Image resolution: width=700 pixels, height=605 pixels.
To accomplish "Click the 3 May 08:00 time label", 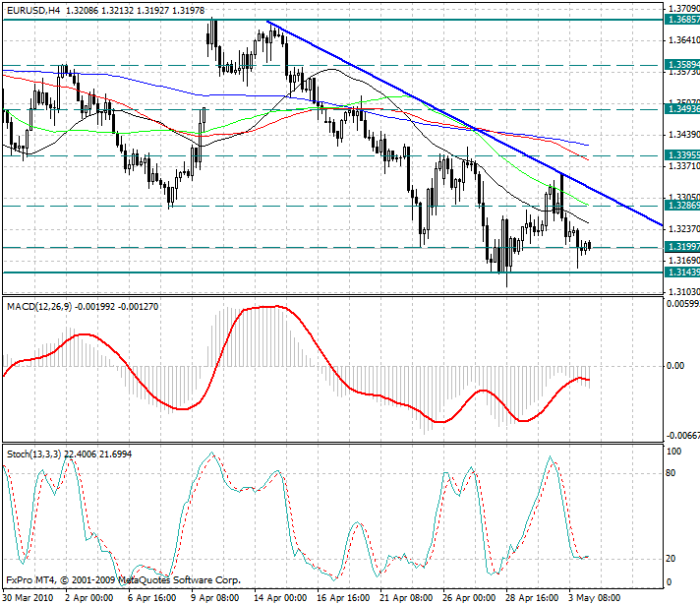I will (595, 598).
